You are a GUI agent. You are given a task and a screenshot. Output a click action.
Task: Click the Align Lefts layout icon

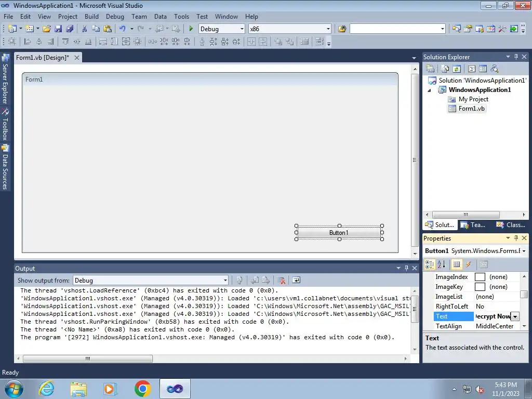click(28, 42)
